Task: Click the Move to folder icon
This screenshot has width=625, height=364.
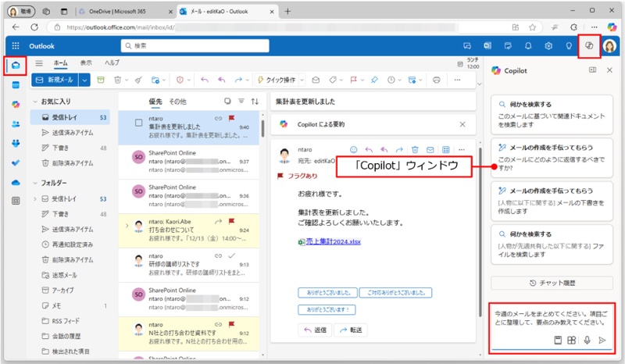Action: pyautogui.click(x=155, y=80)
